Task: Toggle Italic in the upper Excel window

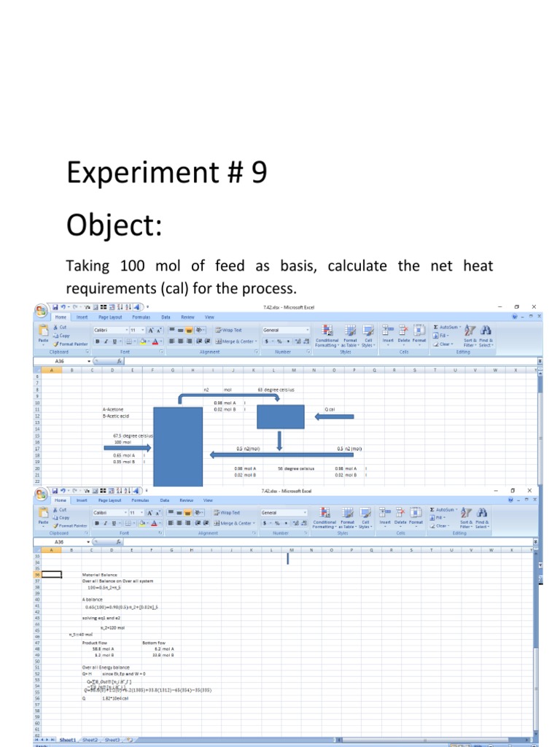Action: click(x=106, y=341)
